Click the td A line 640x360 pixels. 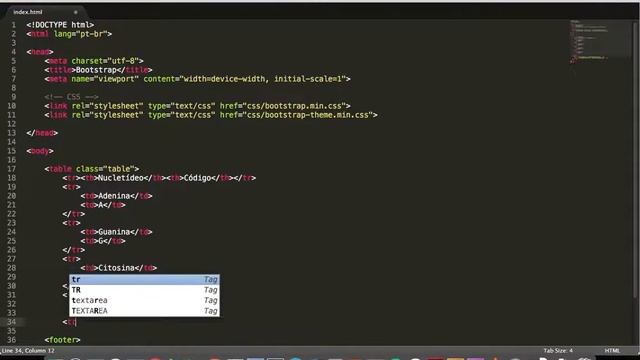coord(103,205)
